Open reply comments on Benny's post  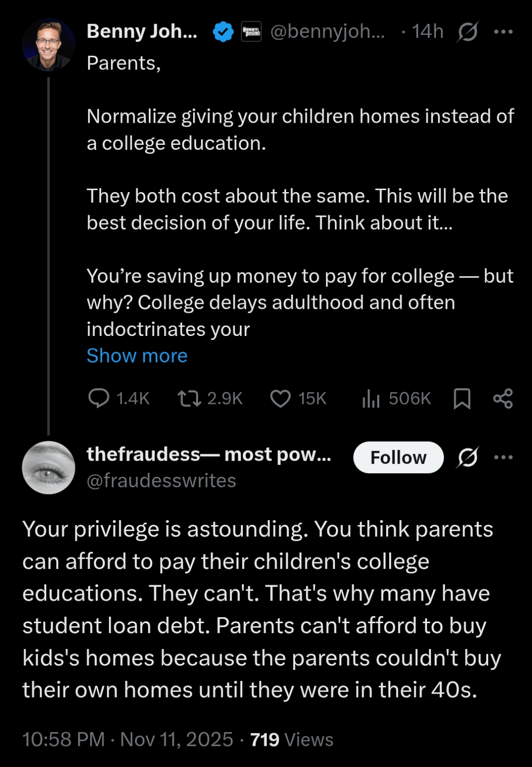pyautogui.click(x=99, y=399)
